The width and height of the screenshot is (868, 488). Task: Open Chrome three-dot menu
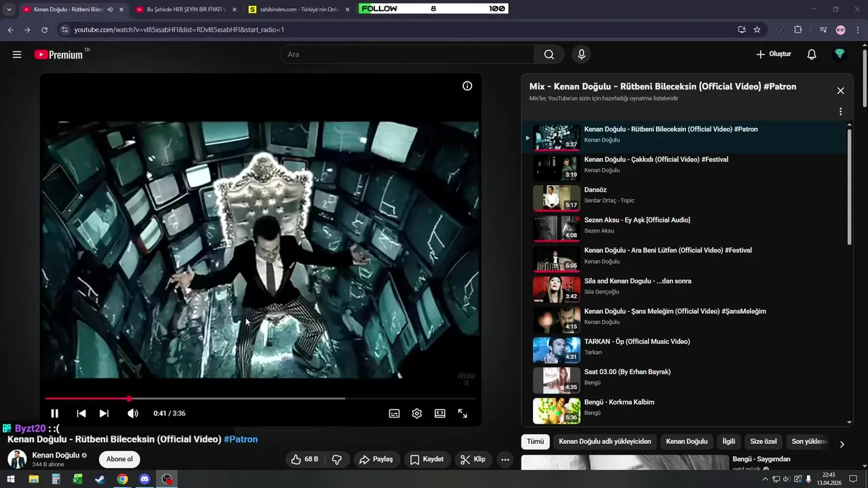click(858, 30)
